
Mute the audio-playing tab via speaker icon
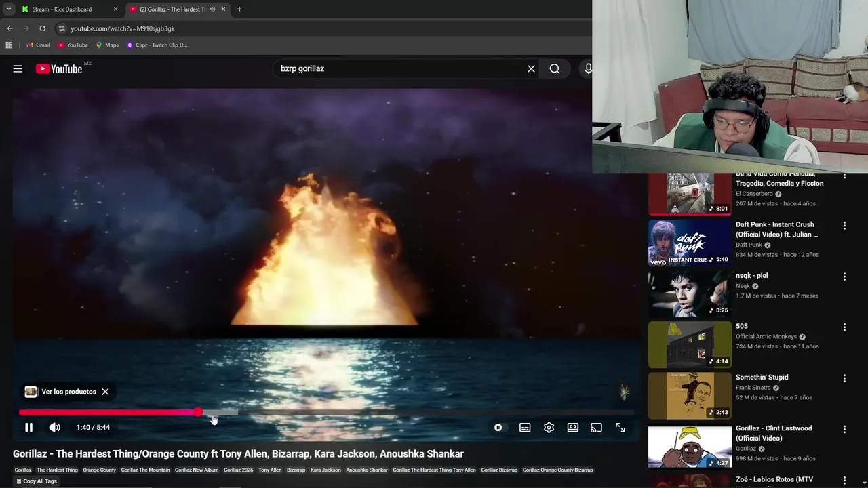pos(212,9)
